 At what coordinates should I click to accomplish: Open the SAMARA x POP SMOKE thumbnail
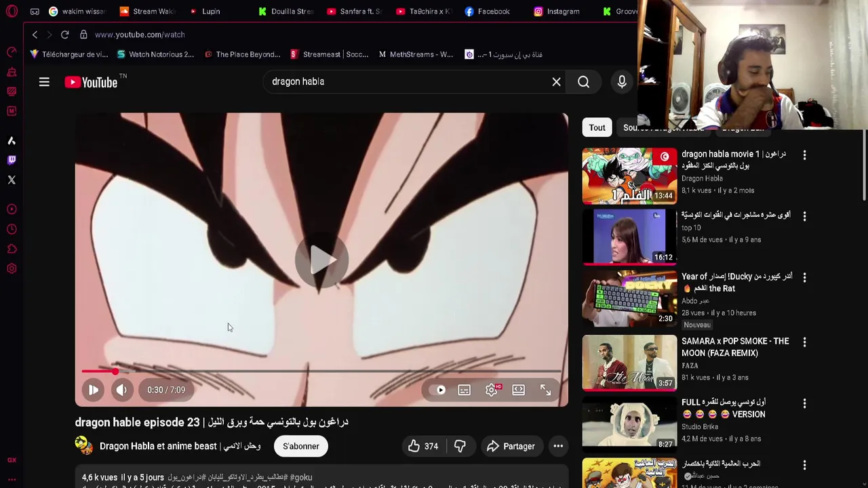pos(629,363)
